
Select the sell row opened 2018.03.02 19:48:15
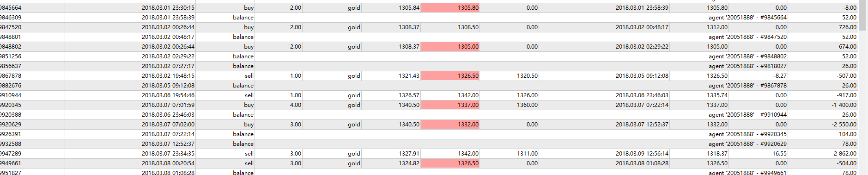click(x=429, y=76)
